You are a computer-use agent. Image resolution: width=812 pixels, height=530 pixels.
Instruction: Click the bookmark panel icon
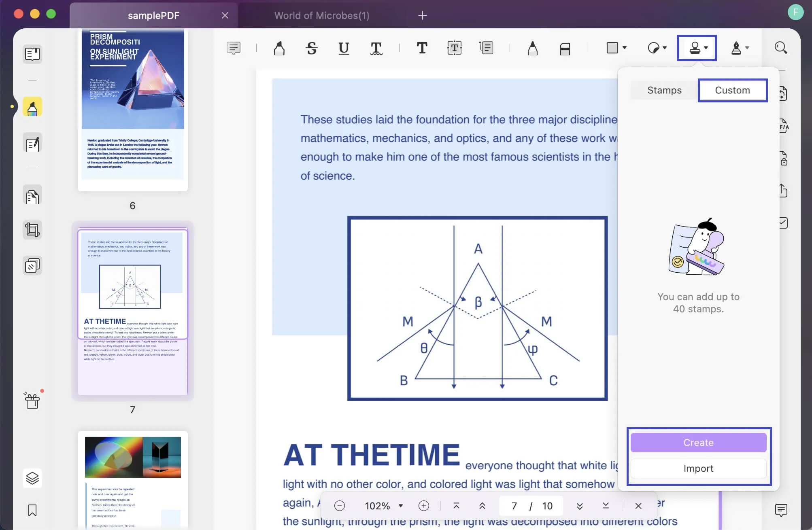point(32,510)
